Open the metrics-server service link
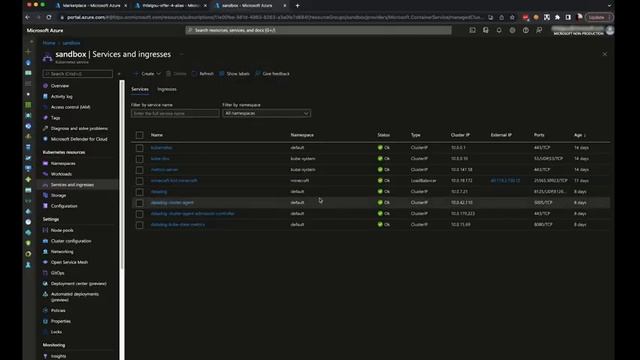The width and height of the screenshot is (640, 360). 164,169
